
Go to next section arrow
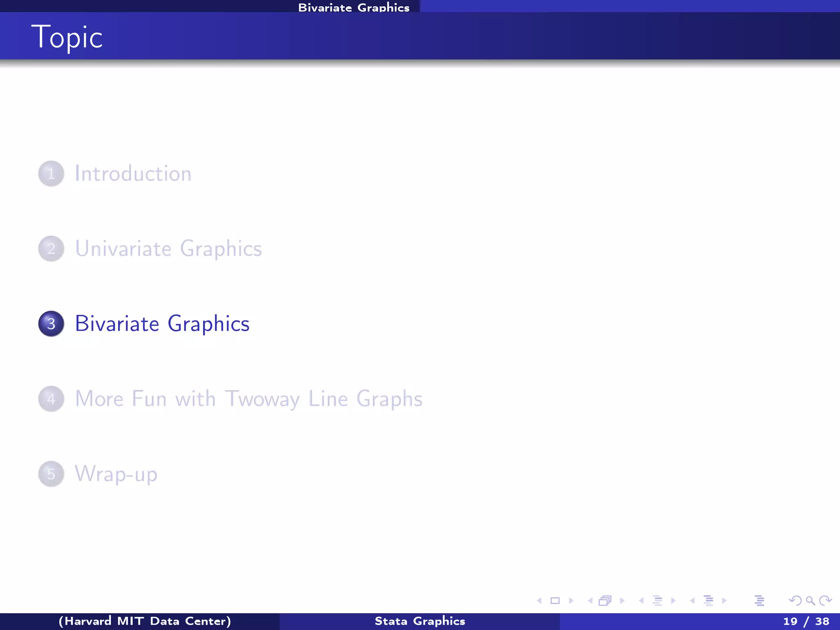724,601
